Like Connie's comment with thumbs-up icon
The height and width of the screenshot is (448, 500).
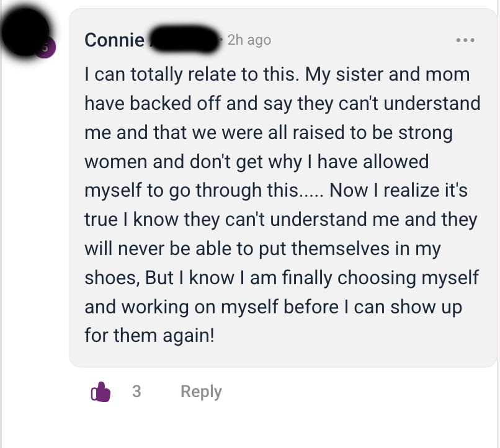100,392
